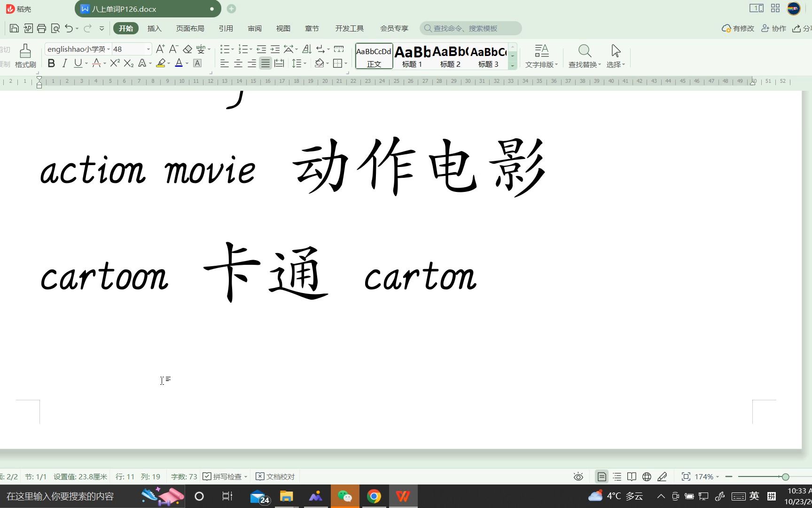The width and height of the screenshot is (812, 508).
Task: Click 协作 collaborate button
Action: (773, 29)
